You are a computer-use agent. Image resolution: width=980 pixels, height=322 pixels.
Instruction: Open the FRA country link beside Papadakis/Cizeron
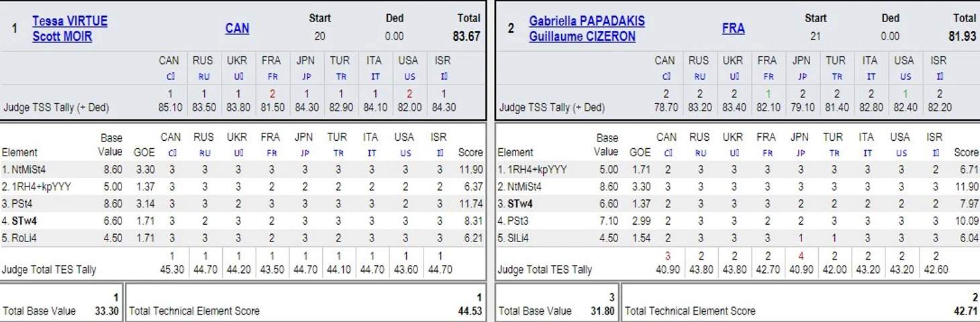click(733, 28)
